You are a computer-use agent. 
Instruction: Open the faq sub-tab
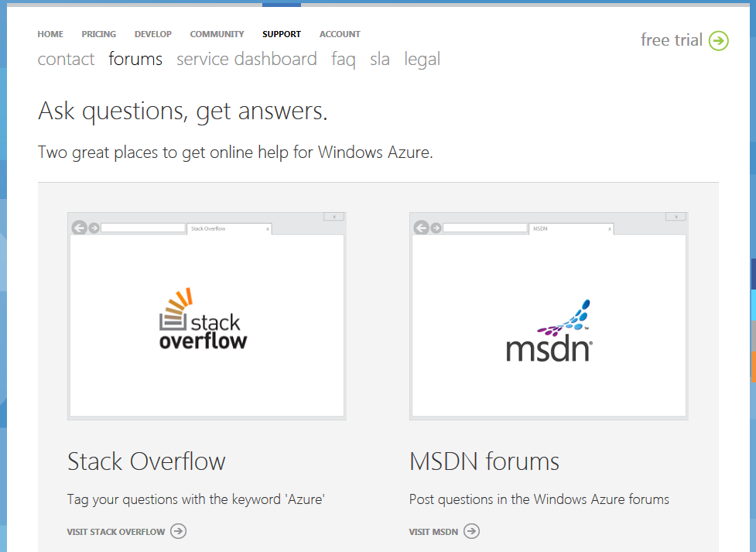click(x=344, y=60)
